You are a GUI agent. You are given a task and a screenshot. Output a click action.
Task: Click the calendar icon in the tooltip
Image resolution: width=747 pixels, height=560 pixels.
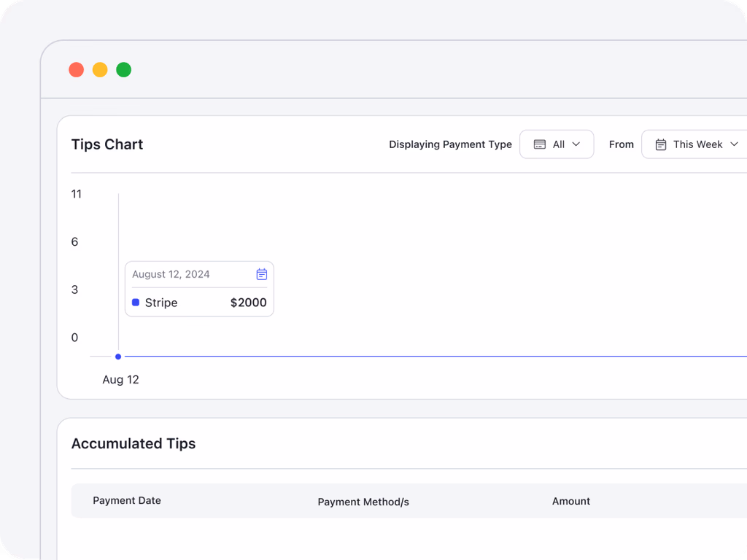pyautogui.click(x=262, y=274)
